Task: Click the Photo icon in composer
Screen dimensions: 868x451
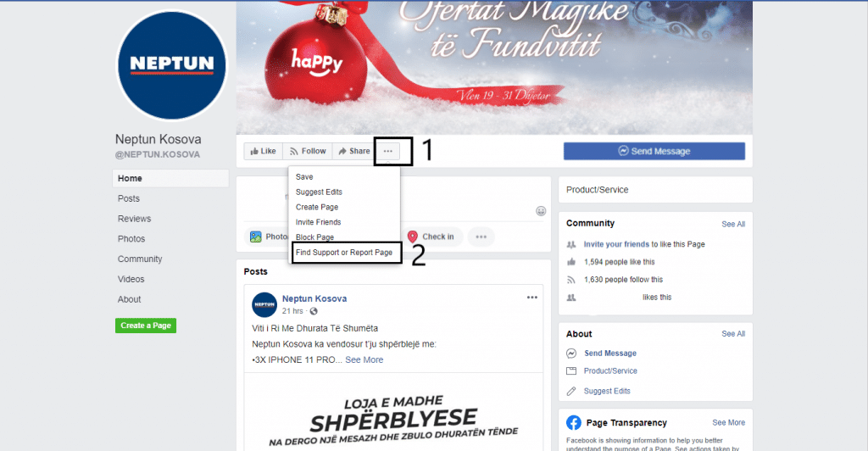Action: click(x=256, y=237)
